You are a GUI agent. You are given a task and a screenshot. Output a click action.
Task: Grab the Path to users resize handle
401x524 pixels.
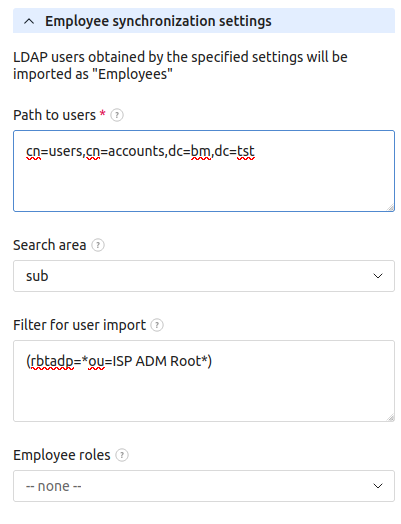(390, 208)
